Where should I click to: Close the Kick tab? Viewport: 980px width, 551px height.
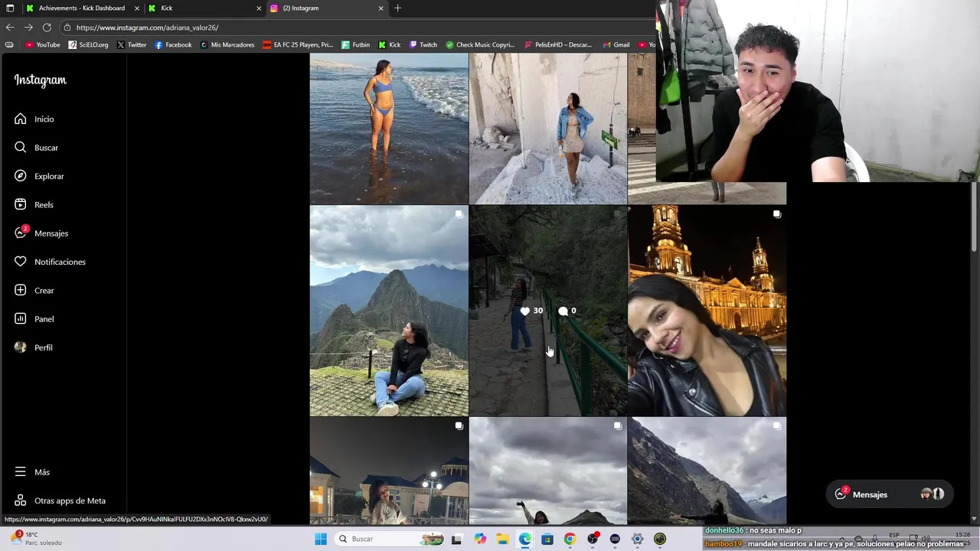click(x=259, y=8)
